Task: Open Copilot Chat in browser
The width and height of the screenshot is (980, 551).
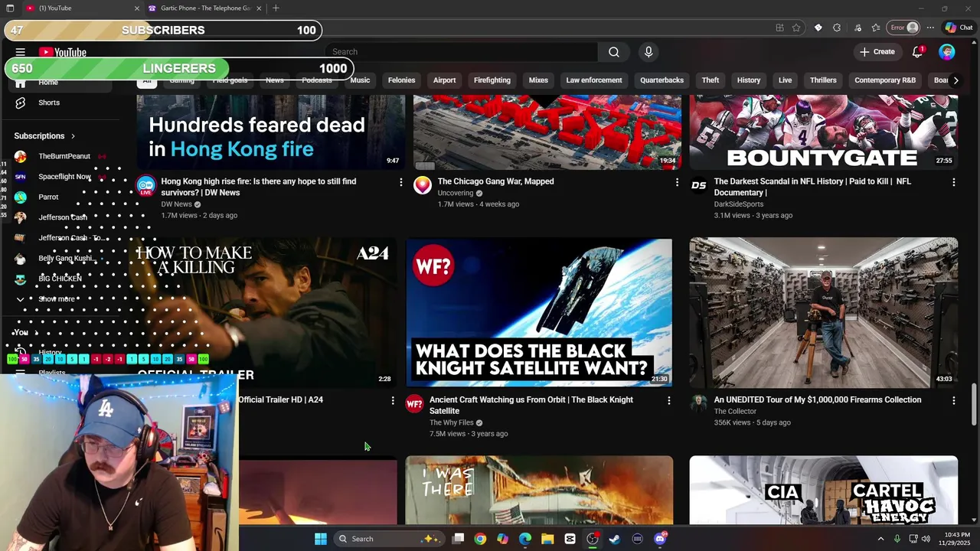Action: point(959,28)
